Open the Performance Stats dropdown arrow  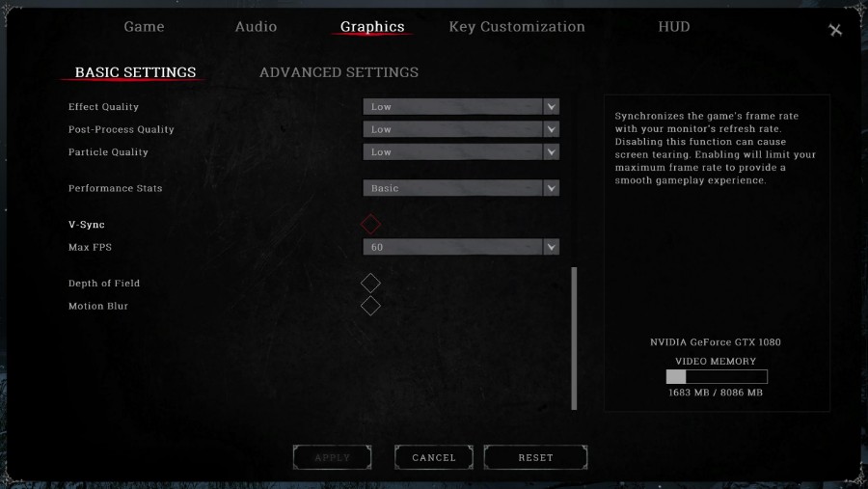click(551, 188)
